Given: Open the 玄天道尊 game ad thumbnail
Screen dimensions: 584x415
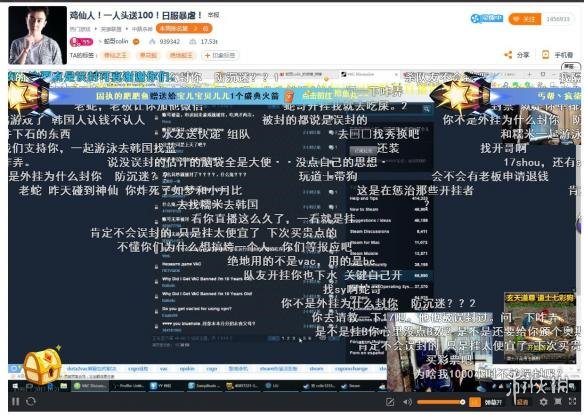Looking at the screenshot, I should (539, 328).
